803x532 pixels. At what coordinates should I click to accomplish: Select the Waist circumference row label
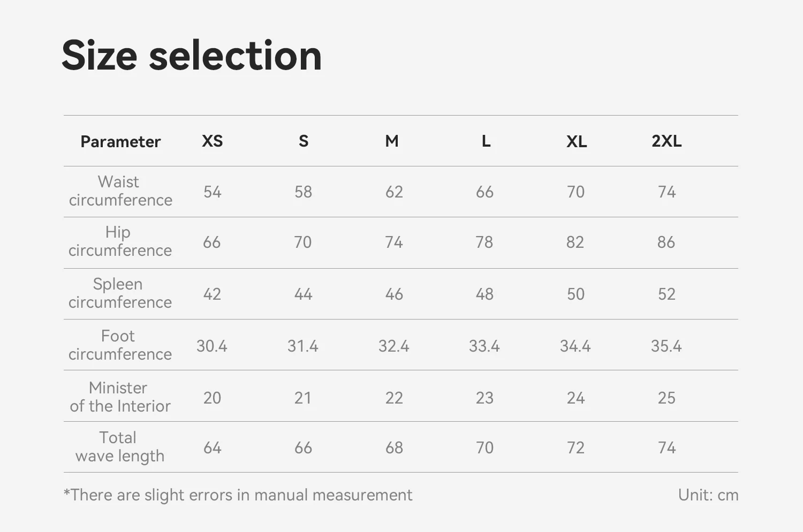pos(120,191)
